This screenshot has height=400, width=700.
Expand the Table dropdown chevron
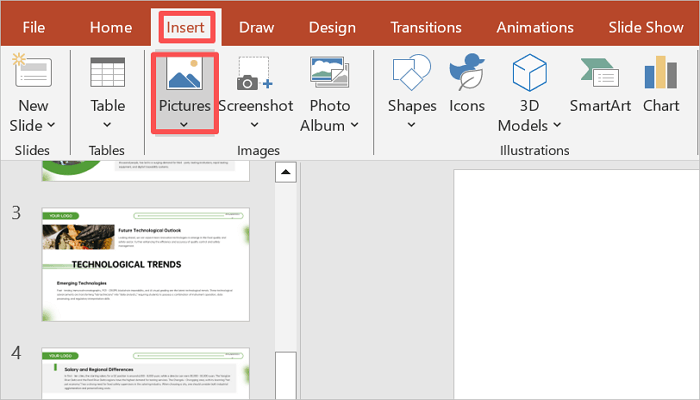(107, 125)
